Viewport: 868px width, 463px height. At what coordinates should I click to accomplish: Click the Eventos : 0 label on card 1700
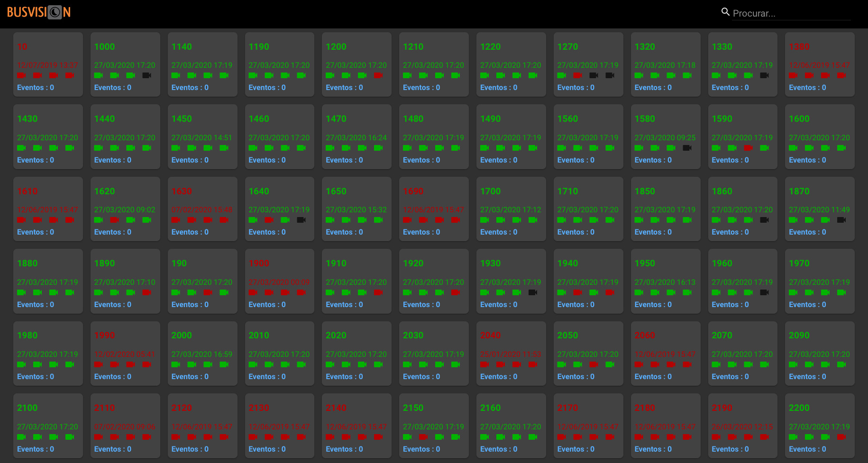[499, 232]
